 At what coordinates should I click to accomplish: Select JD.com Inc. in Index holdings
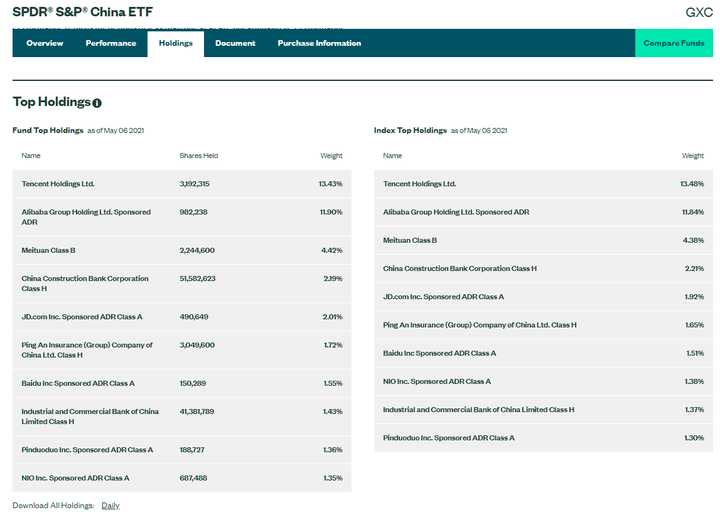point(444,297)
